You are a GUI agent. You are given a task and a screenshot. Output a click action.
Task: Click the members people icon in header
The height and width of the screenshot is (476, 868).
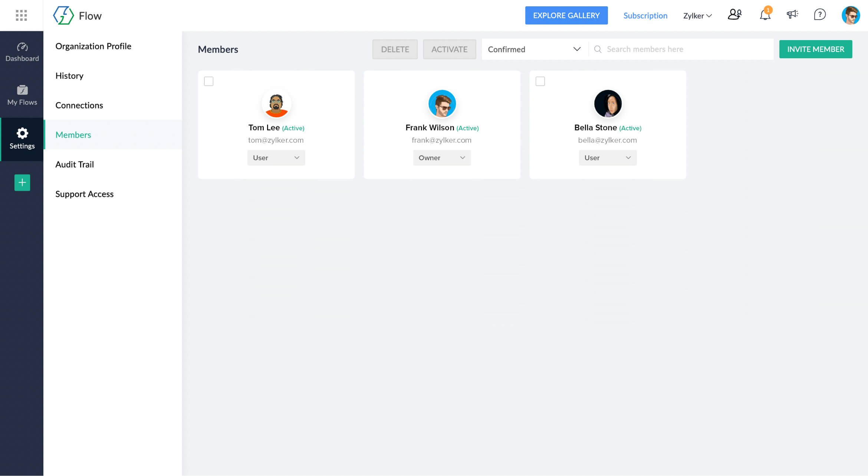734,15
